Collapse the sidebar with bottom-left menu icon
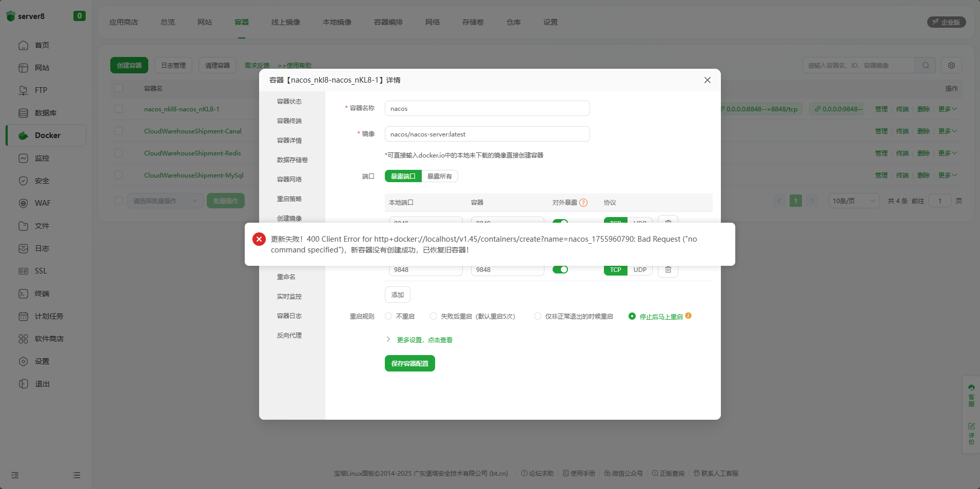Screen dimensions: 980x489 coord(15,475)
